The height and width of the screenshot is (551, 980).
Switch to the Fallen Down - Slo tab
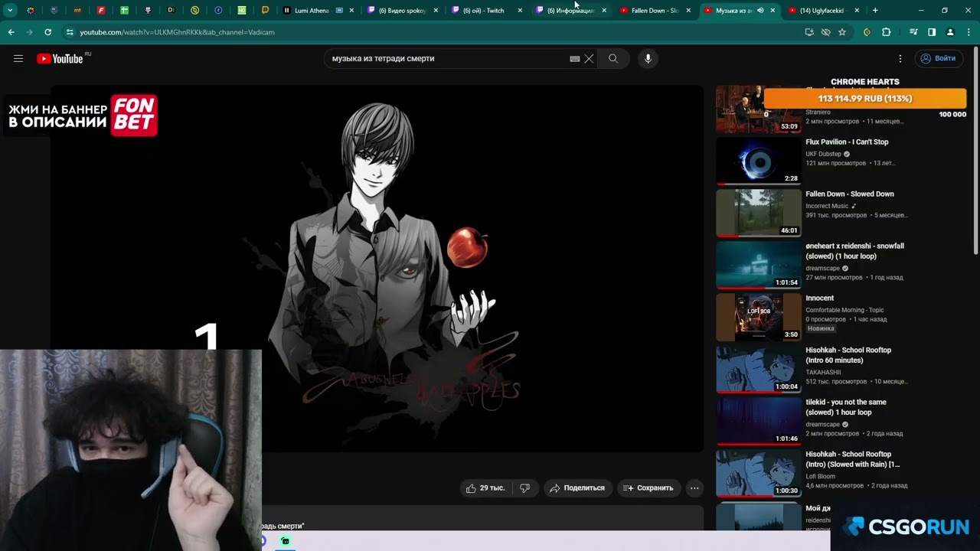(655, 11)
